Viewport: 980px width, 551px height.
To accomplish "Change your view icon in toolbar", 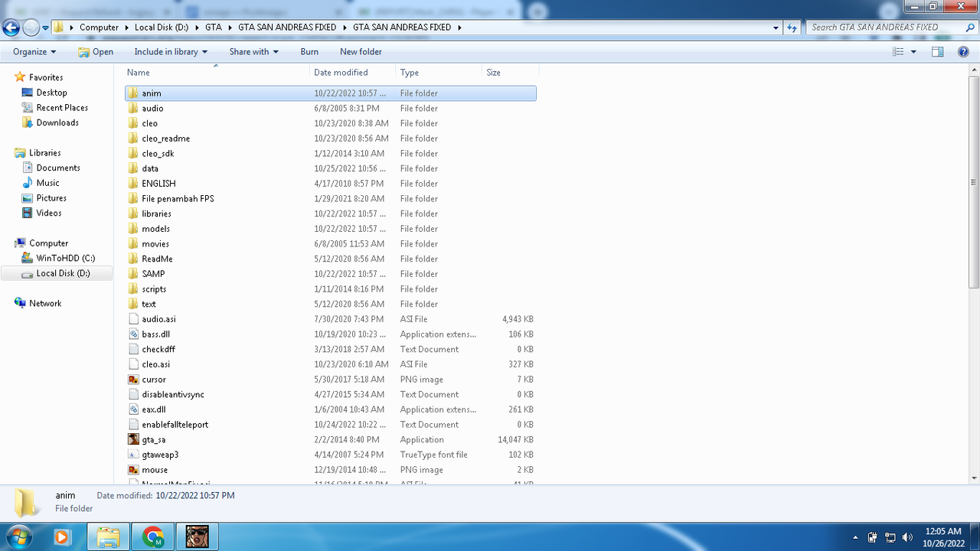I will 898,51.
